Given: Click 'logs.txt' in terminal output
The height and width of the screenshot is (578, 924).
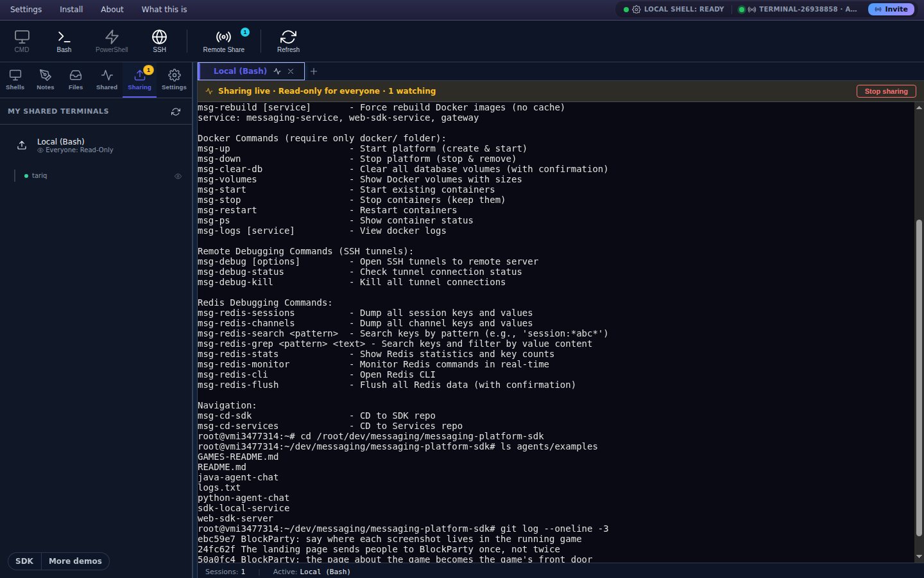Looking at the screenshot, I should 219,488.
